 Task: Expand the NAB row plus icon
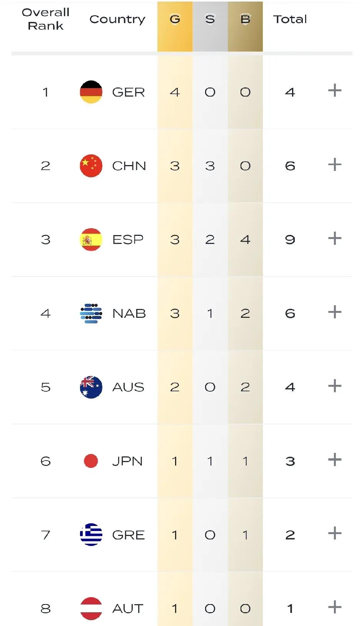pyautogui.click(x=335, y=312)
